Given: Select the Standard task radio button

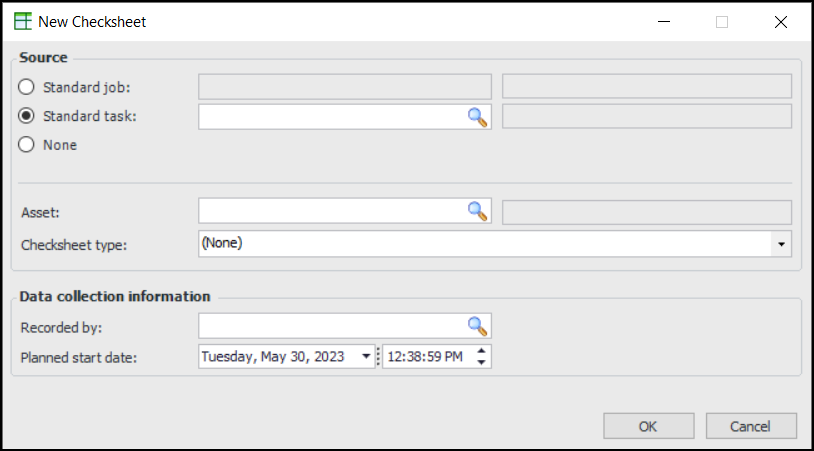Looking at the screenshot, I should [x=27, y=116].
